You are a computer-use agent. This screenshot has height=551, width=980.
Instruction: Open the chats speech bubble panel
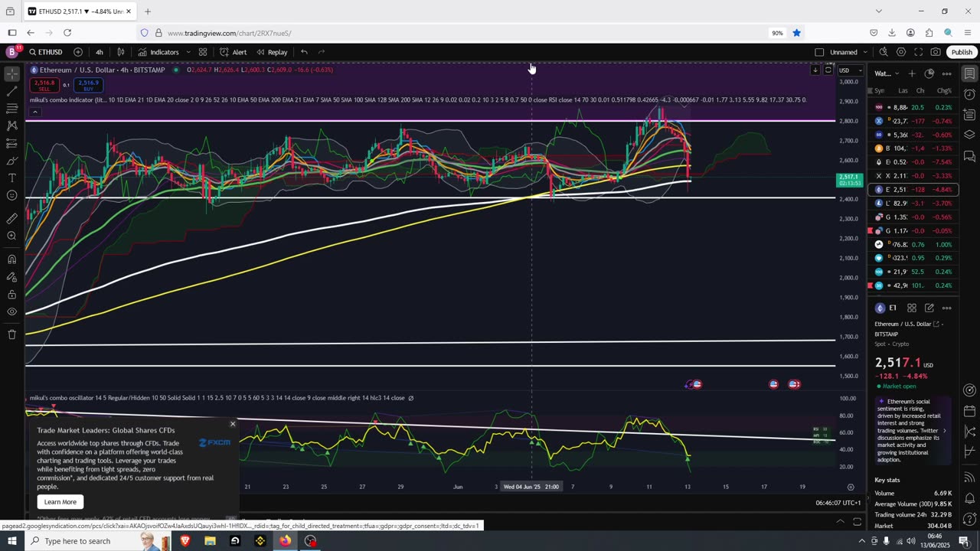tap(969, 155)
